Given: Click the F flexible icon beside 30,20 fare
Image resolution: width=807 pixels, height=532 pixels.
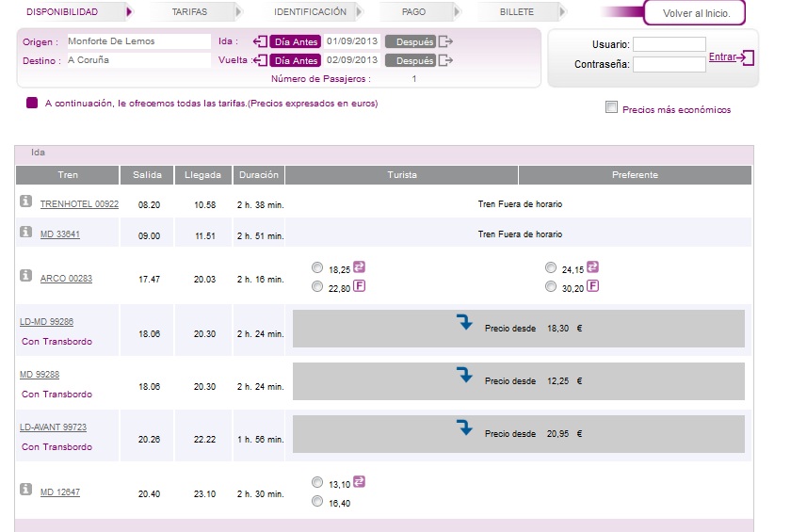Looking at the screenshot, I should (593, 286).
